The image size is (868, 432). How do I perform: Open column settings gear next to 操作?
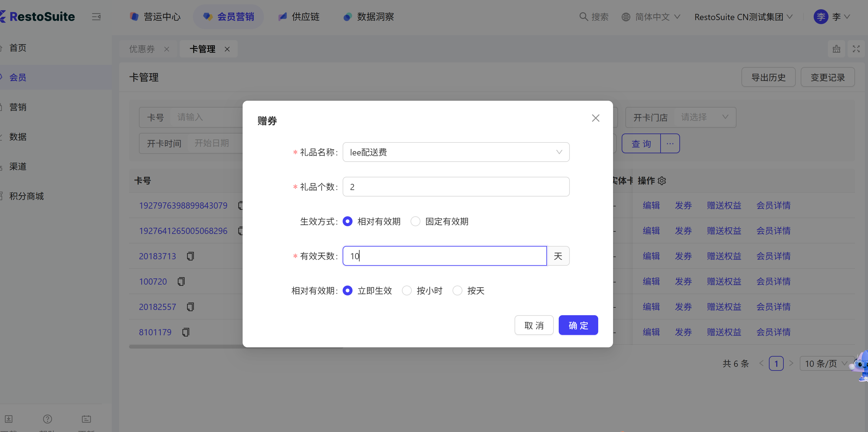point(662,181)
